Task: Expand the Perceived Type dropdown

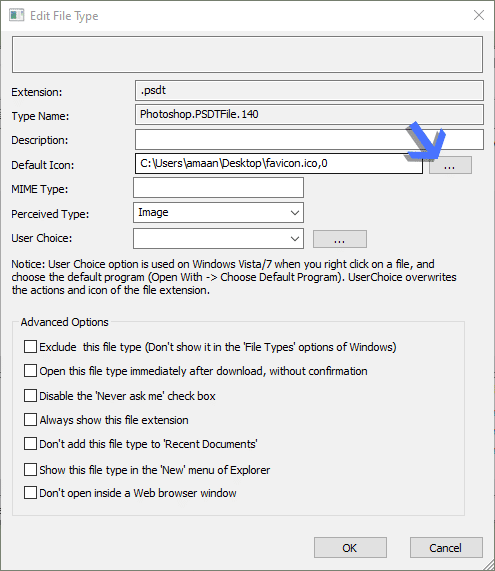Action: click(x=218, y=213)
